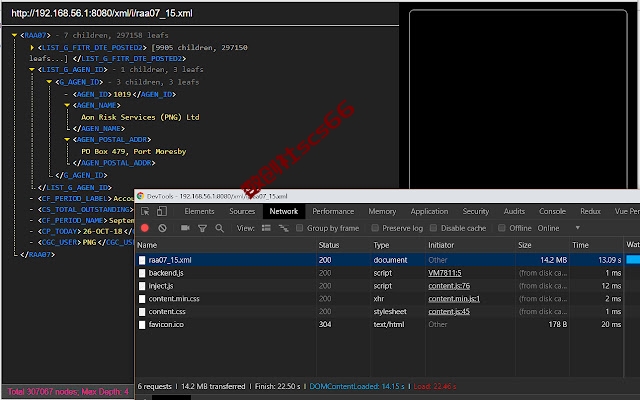Screen dimensions: 640x400
Task: Click the file icon of backend.js row
Action: point(142,273)
